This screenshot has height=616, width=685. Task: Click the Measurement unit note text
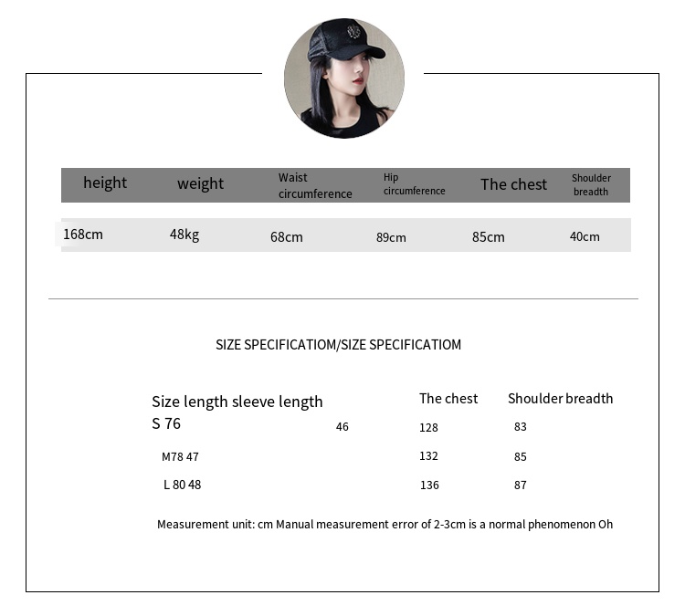click(x=385, y=525)
